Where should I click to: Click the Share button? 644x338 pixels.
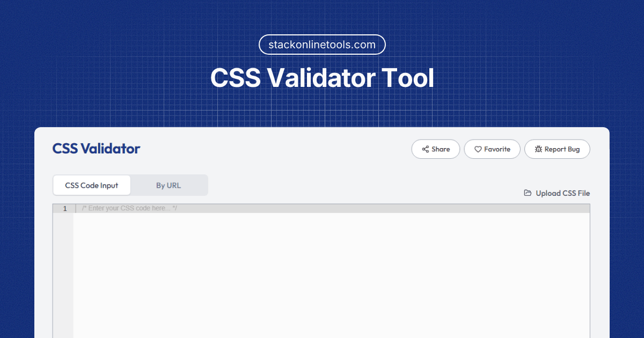click(435, 149)
